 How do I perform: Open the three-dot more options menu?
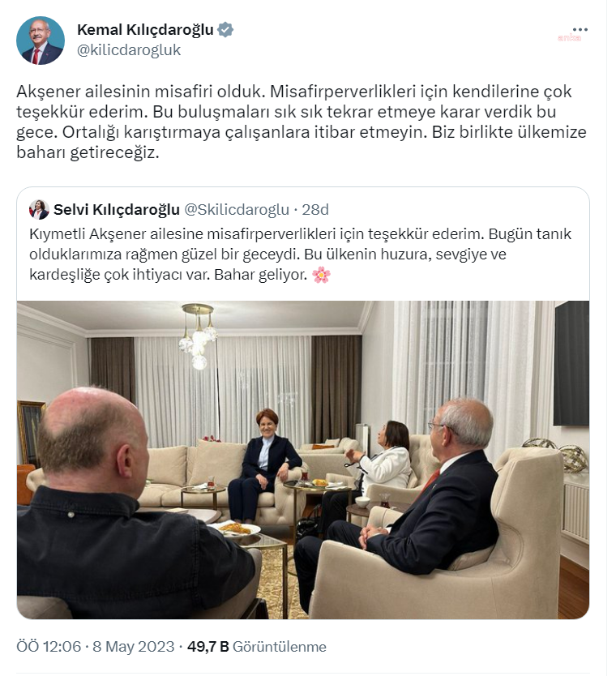tap(580, 30)
